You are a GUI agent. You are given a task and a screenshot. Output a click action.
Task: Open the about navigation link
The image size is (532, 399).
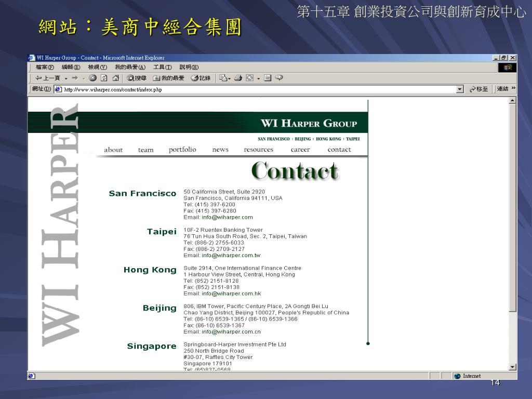(113, 150)
